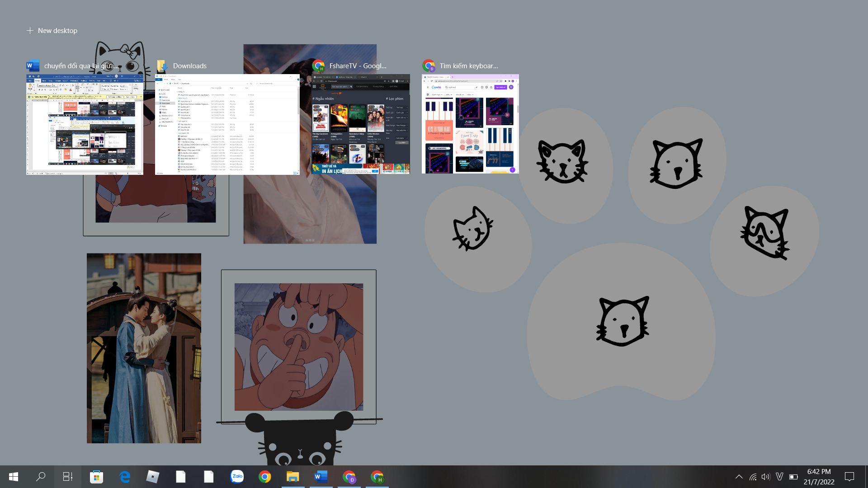
Task: Open the Tìm kiếm keyboard Canva window thumbnail
Action: 470,124
